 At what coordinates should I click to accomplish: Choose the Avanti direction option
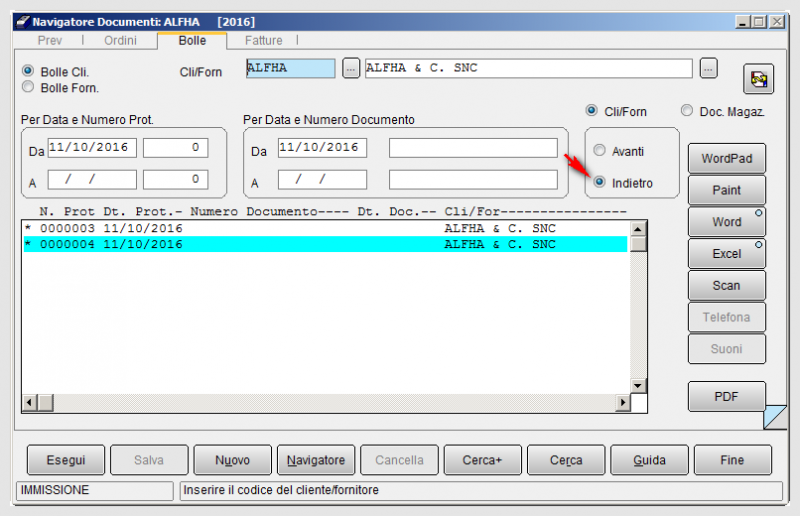point(599,150)
